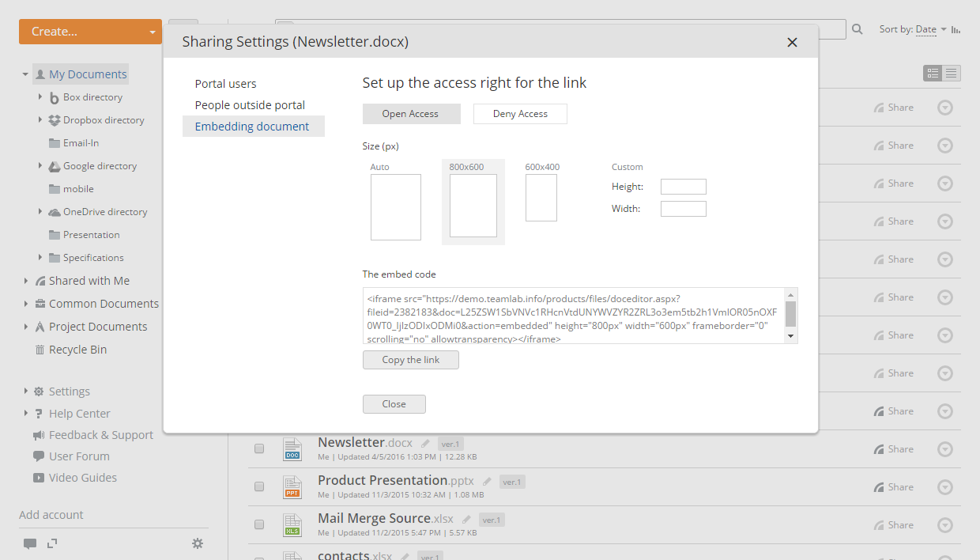Open the Portal users tab
Screen dimensions: 980x560
point(226,84)
